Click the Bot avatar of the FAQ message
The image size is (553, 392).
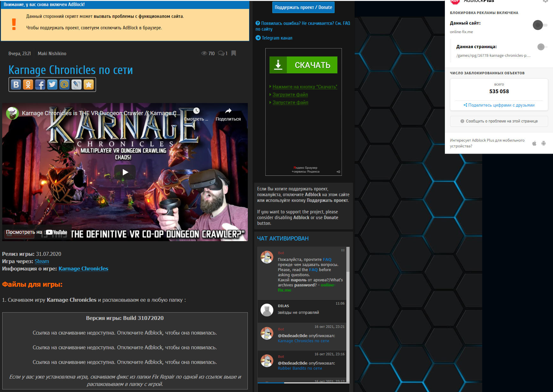pyautogui.click(x=267, y=257)
